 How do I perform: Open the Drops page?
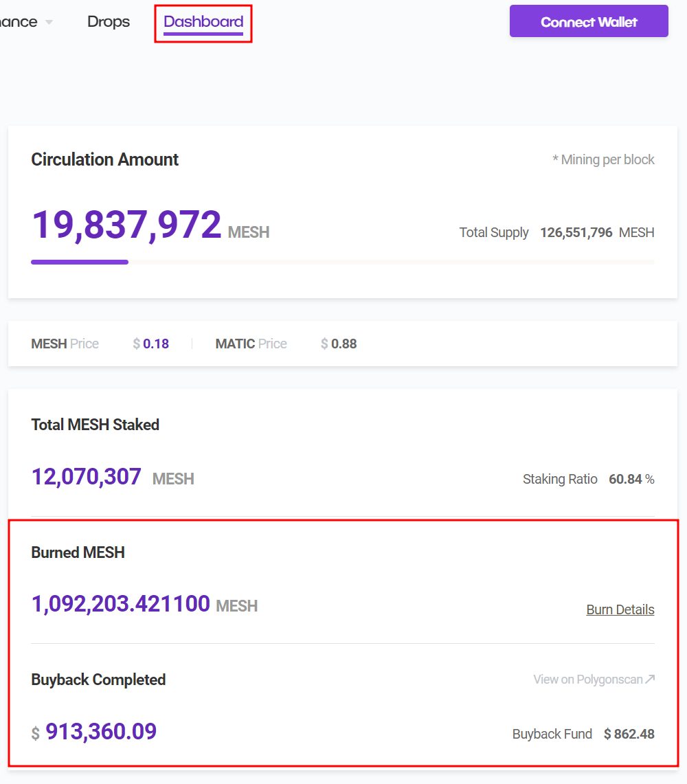[x=108, y=21]
